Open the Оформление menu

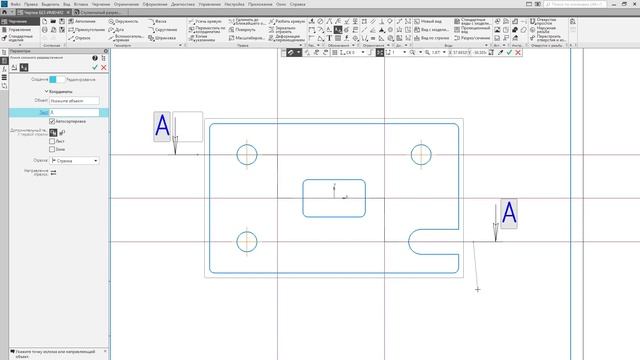(x=155, y=4)
